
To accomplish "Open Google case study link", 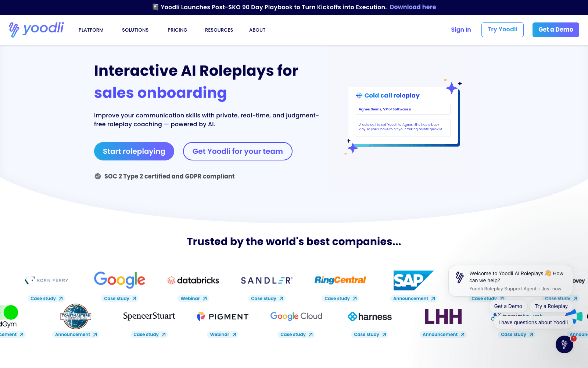I will click(120, 298).
